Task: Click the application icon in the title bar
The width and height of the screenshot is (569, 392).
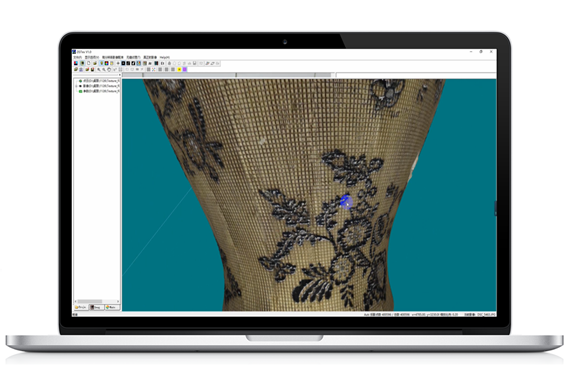Action: (x=74, y=52)
